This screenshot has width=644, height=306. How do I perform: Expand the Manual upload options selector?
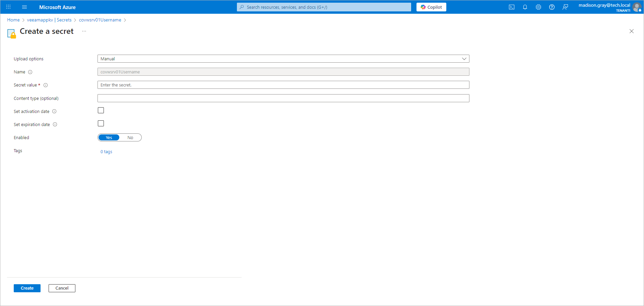283,59
